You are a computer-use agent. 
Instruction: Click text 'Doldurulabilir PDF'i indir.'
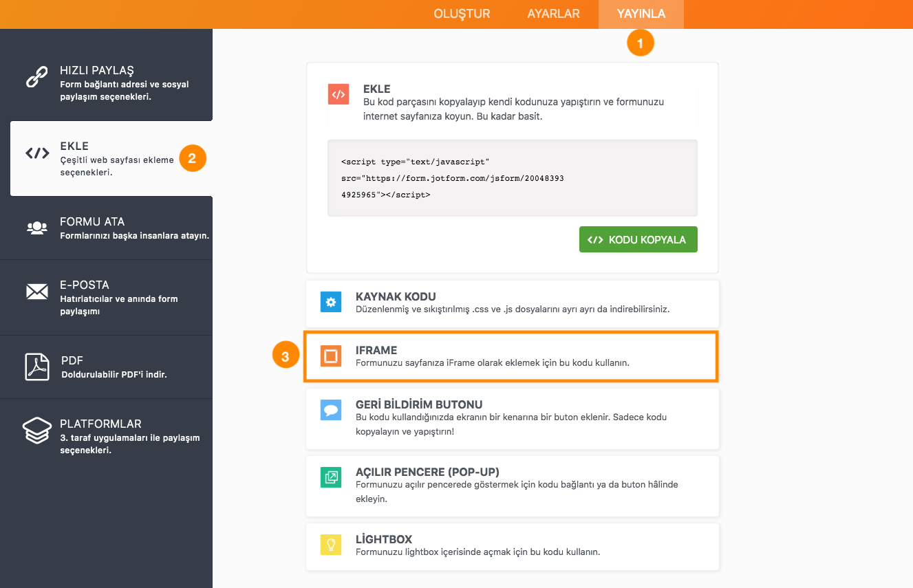(x=114, y=375)
